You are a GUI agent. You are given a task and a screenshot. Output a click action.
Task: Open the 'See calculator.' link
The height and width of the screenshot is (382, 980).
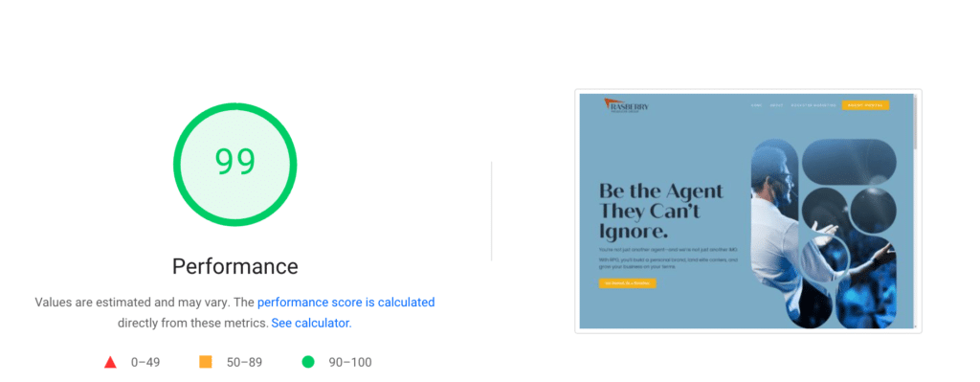[x=311, y=324]
